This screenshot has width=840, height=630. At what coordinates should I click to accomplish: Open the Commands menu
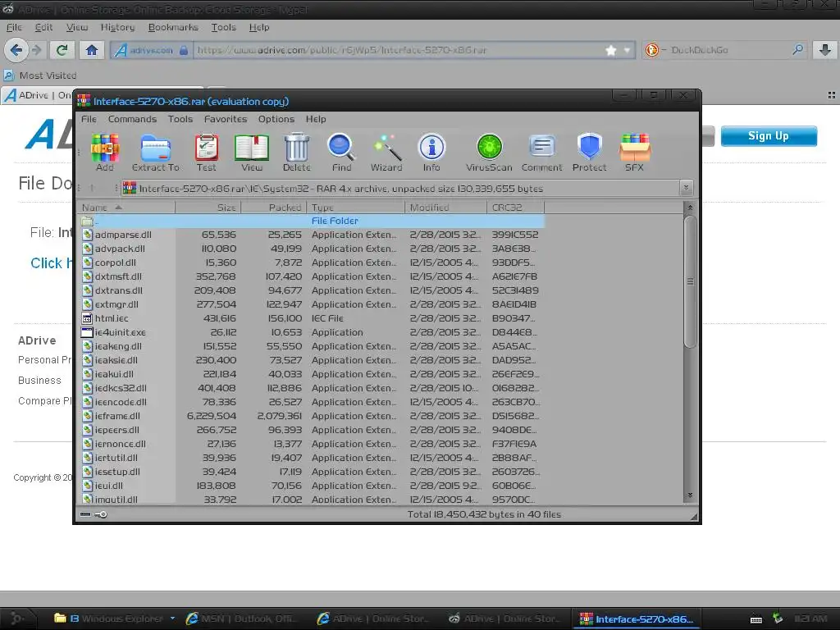132,119
